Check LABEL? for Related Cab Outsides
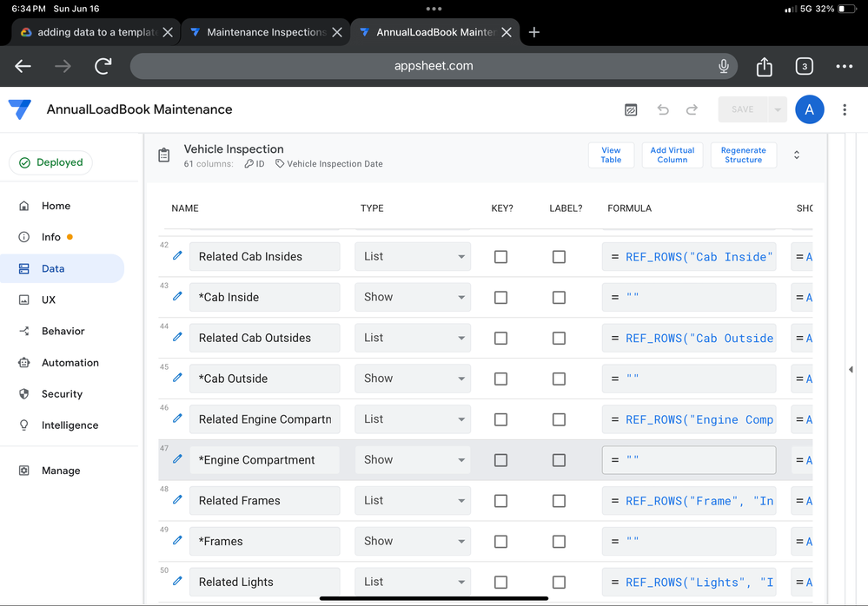868x606 pixels. pos(559,338)
